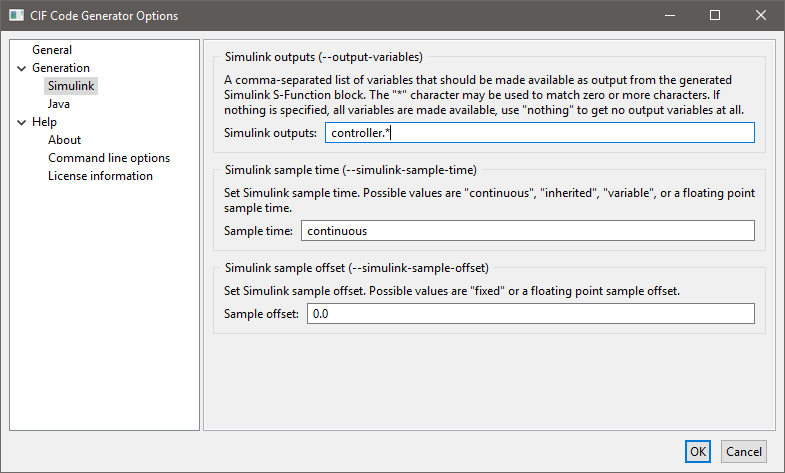
Task: Collapse the Generation tree node arrow
Action: click(22, 68)
